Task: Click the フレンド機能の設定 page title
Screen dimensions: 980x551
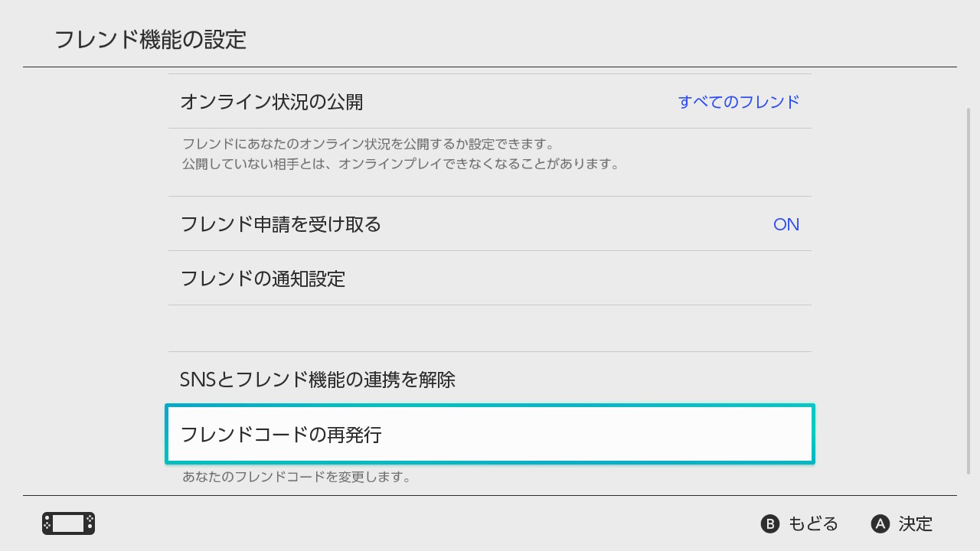Action: (151, 40)
